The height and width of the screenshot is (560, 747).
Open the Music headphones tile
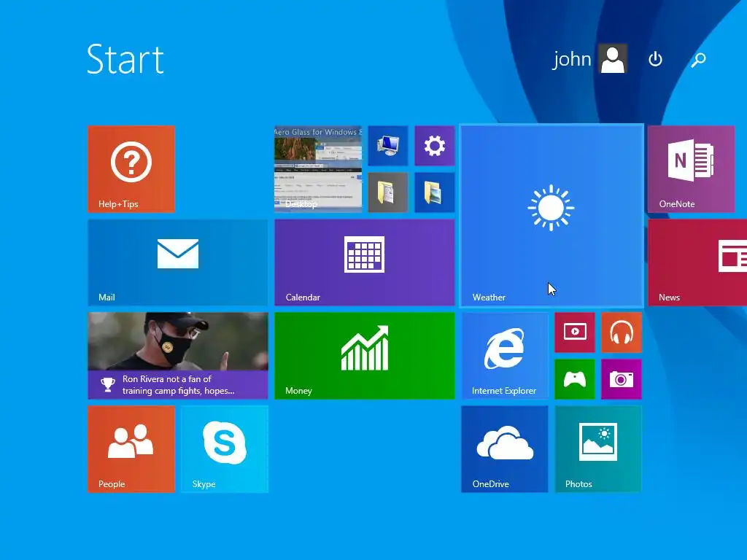[622, 332]
